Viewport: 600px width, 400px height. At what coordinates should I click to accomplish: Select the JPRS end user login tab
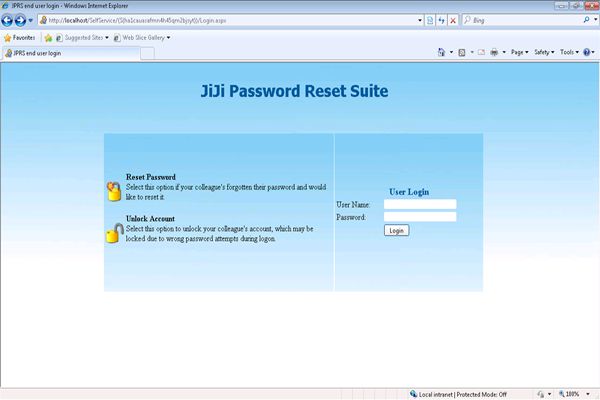(71, 53)
